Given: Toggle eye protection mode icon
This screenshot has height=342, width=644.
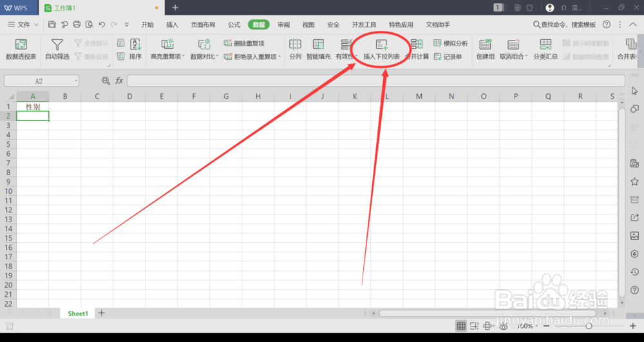Looking at the screenshot, I should pos(503,326).
